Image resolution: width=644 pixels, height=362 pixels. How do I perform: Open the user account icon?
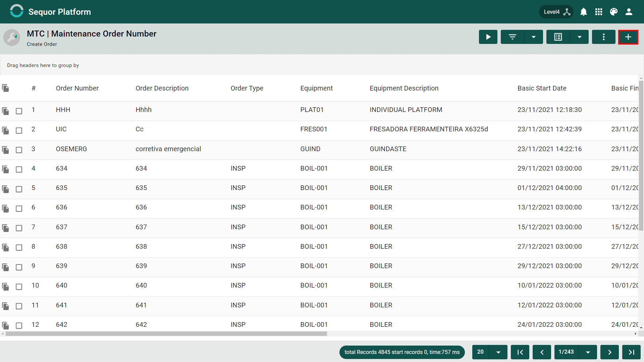629,12
